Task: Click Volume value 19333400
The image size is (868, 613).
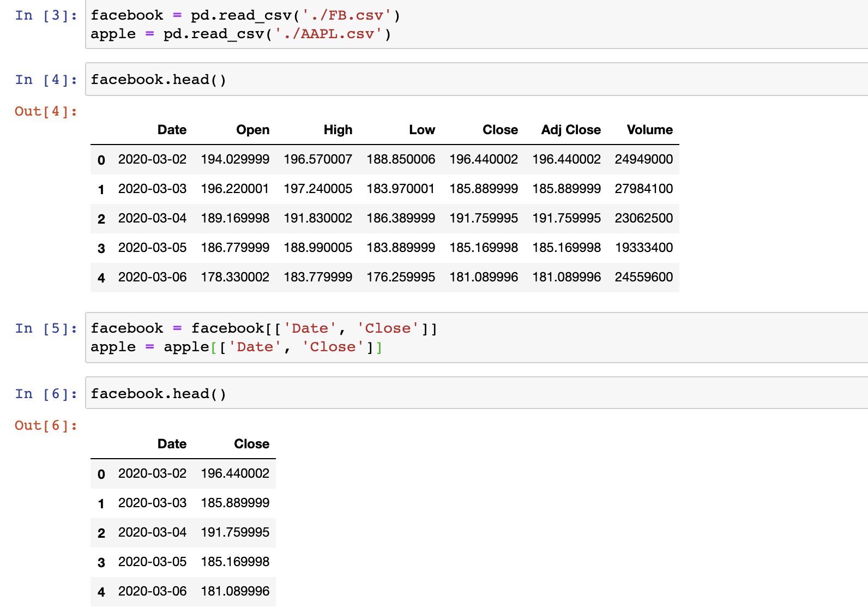Action: [x=644, y=248]
